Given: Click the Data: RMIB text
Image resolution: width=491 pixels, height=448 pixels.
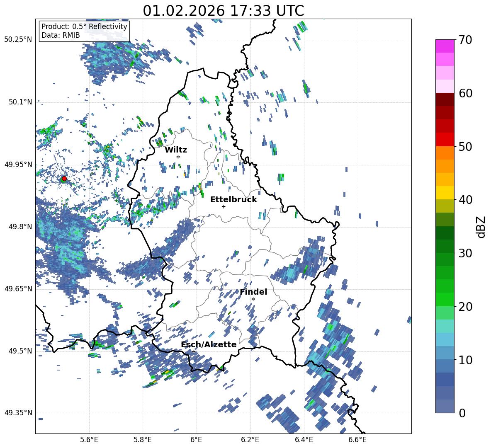Looking at the screenshot, I should tap(61, 35).
